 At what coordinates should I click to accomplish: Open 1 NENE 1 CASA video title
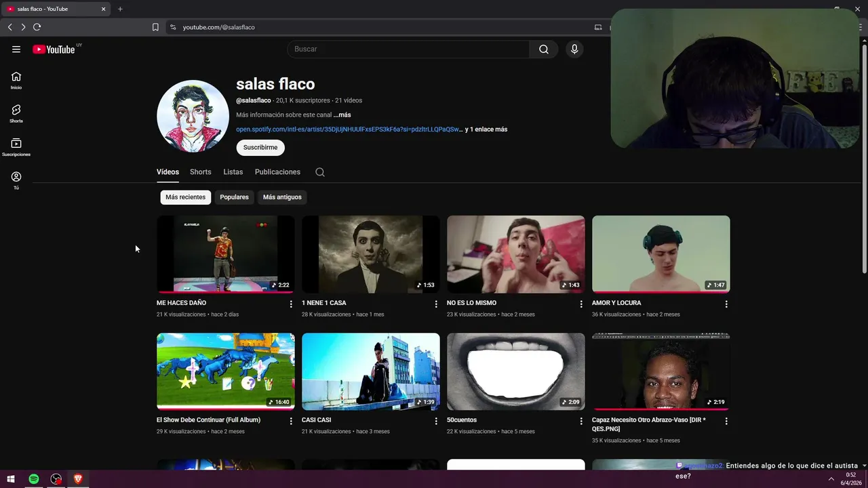pyautogui.click(x=324, y=303)
